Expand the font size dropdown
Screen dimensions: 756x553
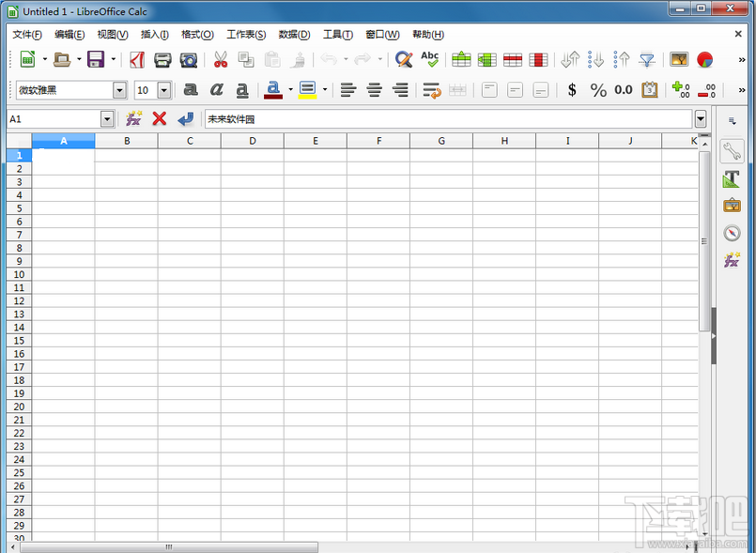(162, 90)
